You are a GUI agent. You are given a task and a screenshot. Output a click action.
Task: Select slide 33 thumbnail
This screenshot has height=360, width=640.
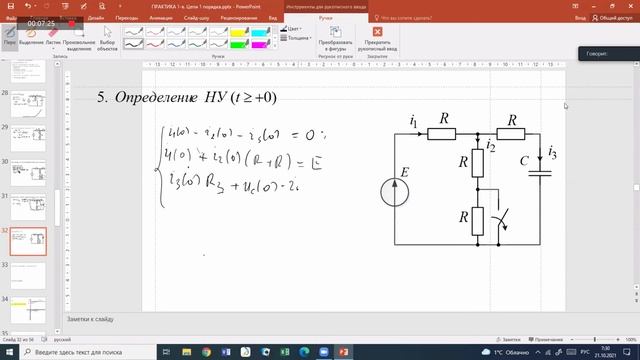(x=28, y=276)
